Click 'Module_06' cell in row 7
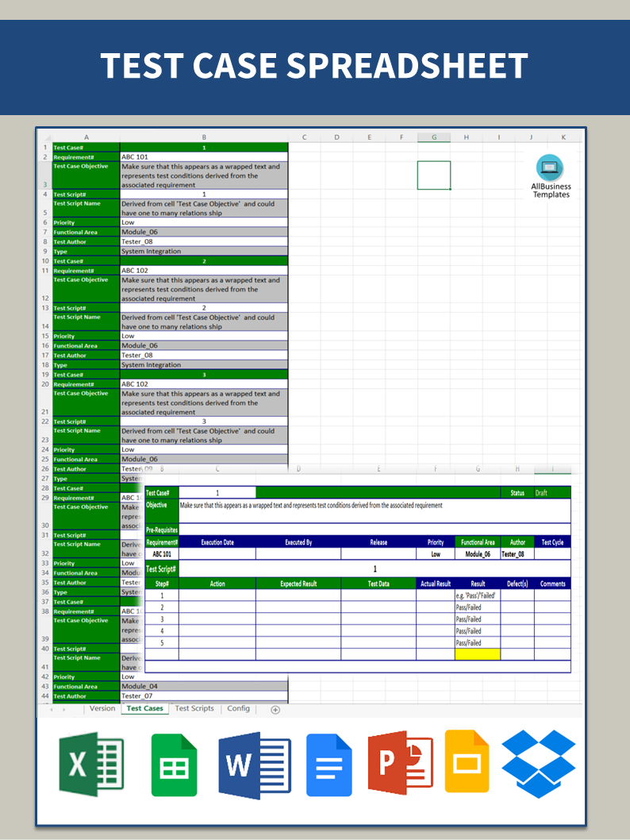Image resolution: width=630 pixels, height=840 pixels. (204, 232)
